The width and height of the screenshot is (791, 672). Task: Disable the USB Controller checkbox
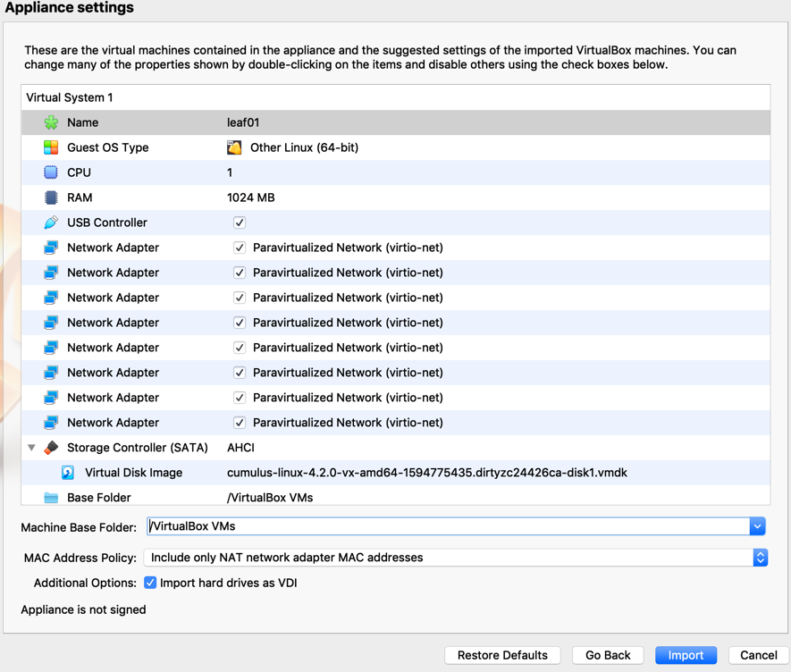240,223
